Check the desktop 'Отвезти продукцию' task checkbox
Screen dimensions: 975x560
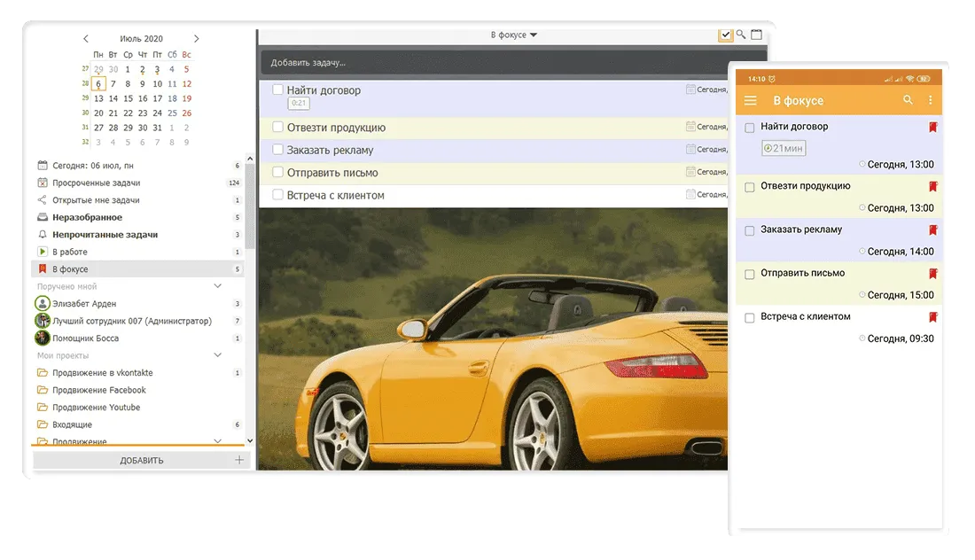coord(277,127)
